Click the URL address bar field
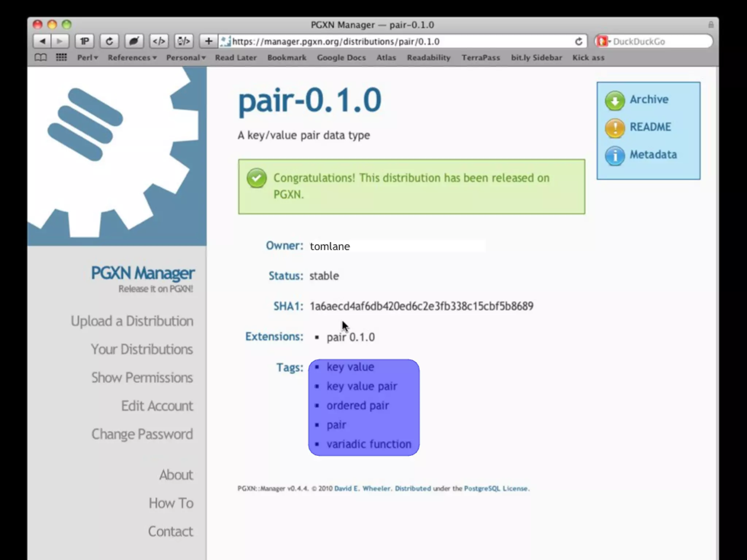 (x=403, y=42)
